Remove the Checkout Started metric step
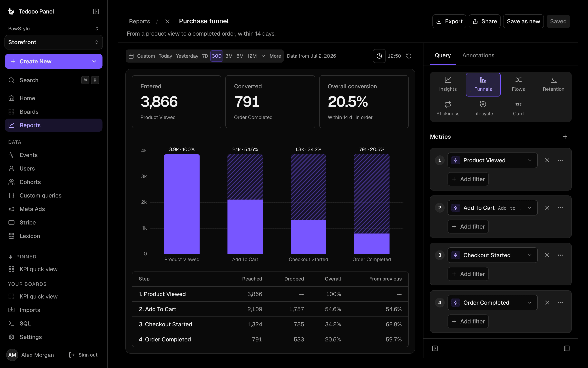Viewport: 588px width, 368px height. [x=547, y=255]
